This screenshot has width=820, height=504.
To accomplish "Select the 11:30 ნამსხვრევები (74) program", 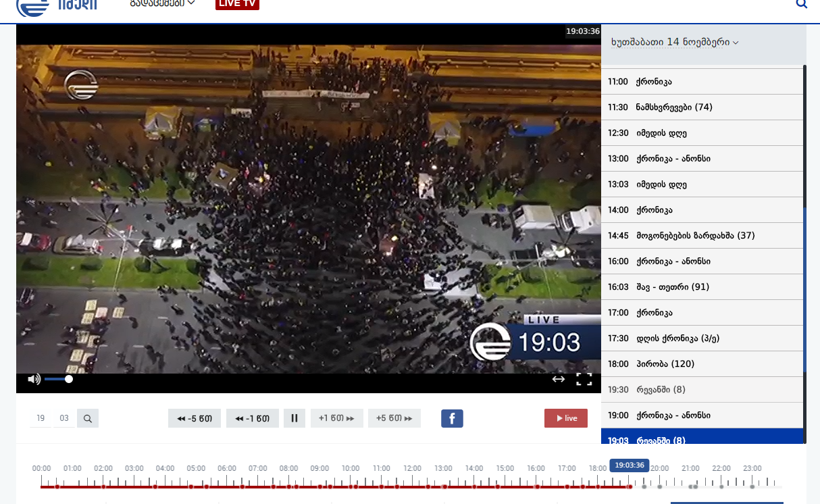I will click(x=702, y=107).
